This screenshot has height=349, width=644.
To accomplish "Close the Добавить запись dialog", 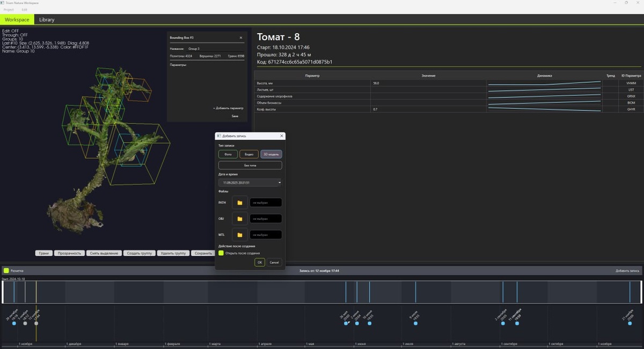I will [281, 136].
